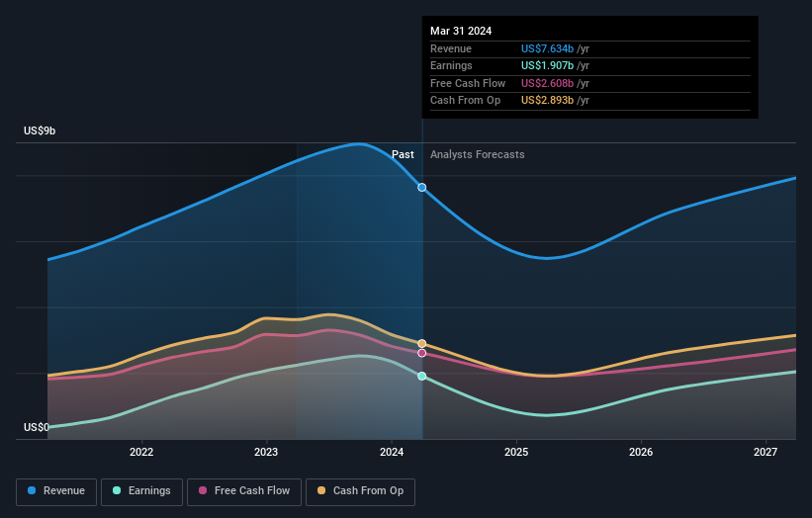Click the orange Cash From Op legend dot
The height and width of the screenshot is (518, 812).
click(x=321, y=490)
